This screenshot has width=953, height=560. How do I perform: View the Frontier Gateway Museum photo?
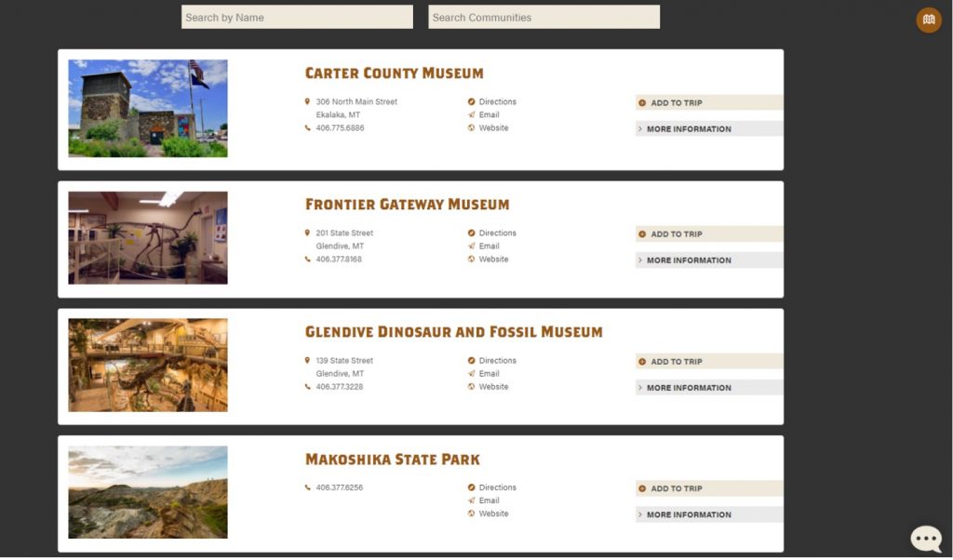pyautogui.click(x=148, y=238)
